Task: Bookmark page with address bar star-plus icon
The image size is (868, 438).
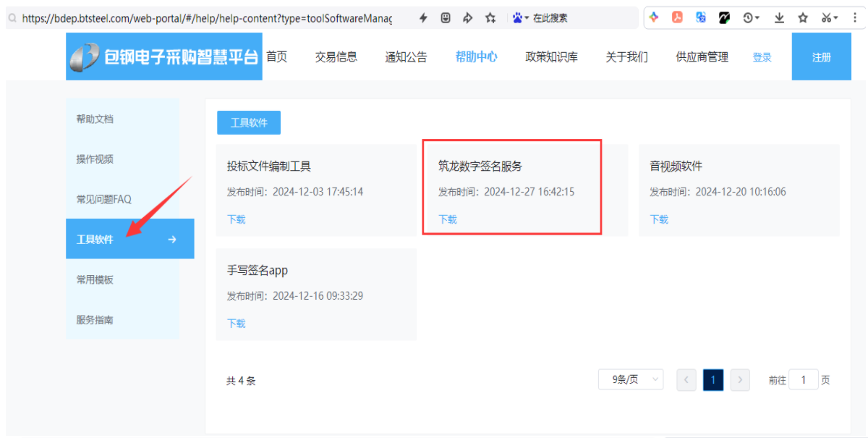Action: 490,18
